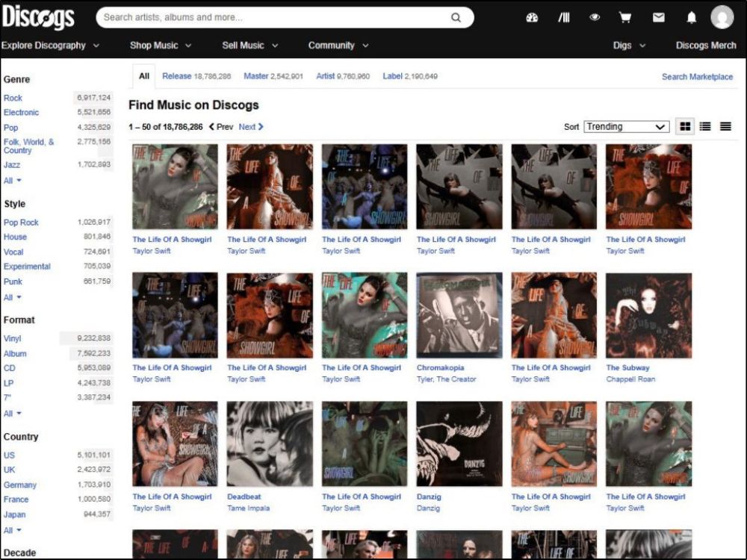Filter by US country
747x560 pixels.
pos(9,455)
